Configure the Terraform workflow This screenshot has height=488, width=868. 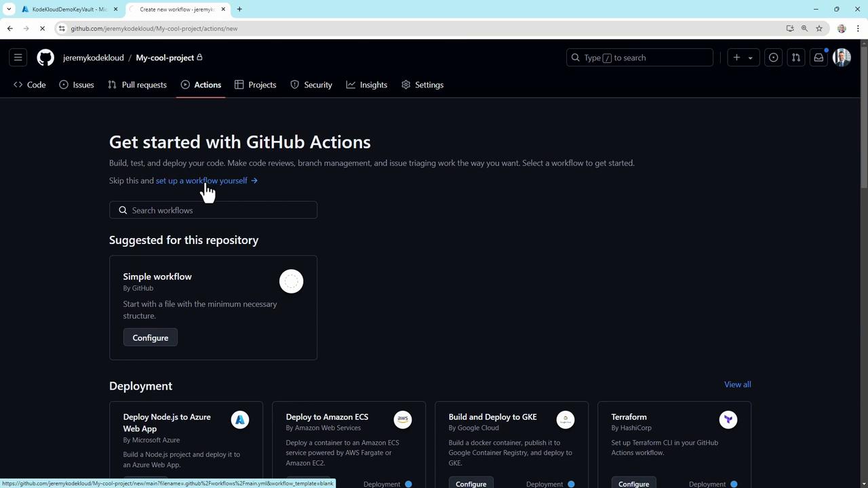pyautogui.click(x=634, y=483)
